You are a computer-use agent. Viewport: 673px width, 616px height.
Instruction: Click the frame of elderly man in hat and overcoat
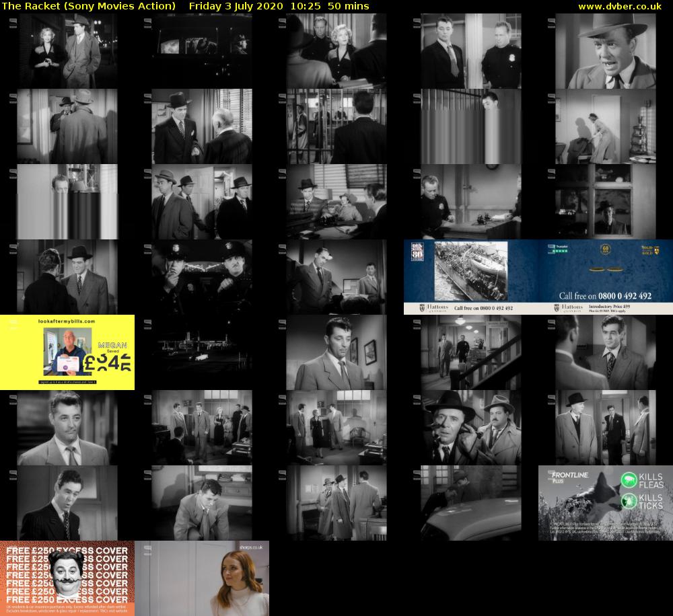[x=606, y=427]
